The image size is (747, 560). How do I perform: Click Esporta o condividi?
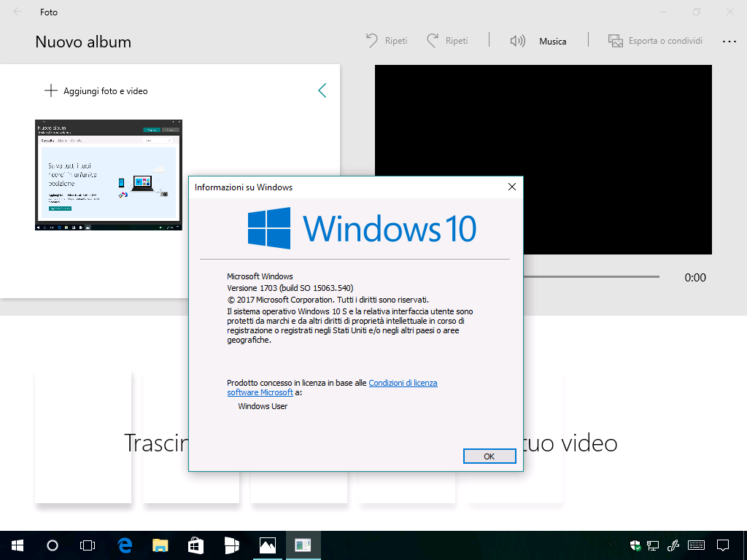point(655,41)
